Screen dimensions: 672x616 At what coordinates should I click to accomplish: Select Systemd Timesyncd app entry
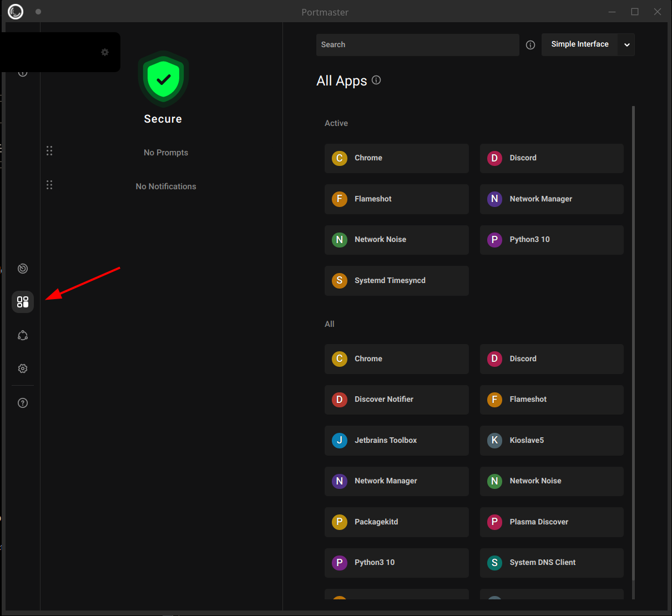tap(396, 280)
